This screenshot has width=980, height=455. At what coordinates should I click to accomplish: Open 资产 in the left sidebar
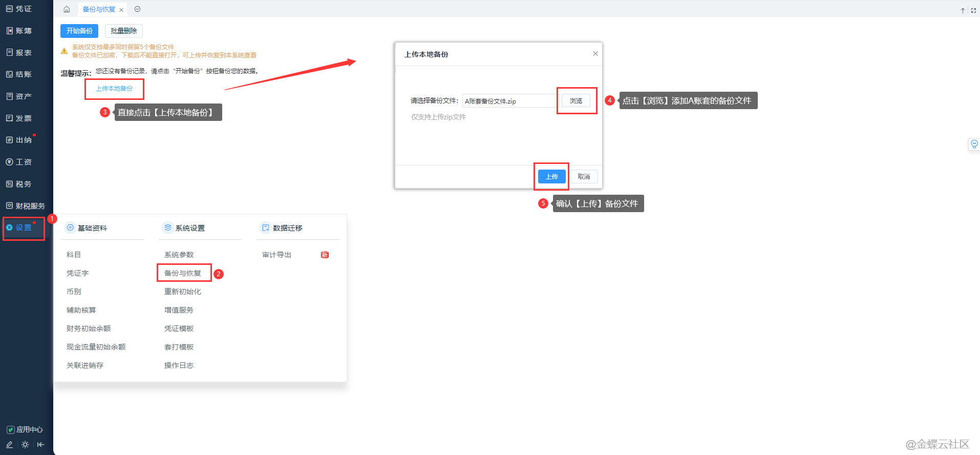(x=19, y=96)
